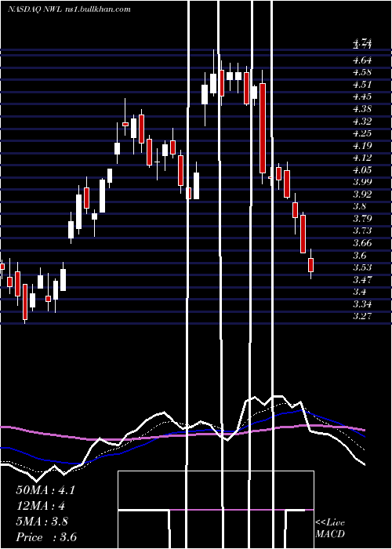392x549 pixels.
Task: Click the 50MA : 4.1 readout
Action: point(45,490)
